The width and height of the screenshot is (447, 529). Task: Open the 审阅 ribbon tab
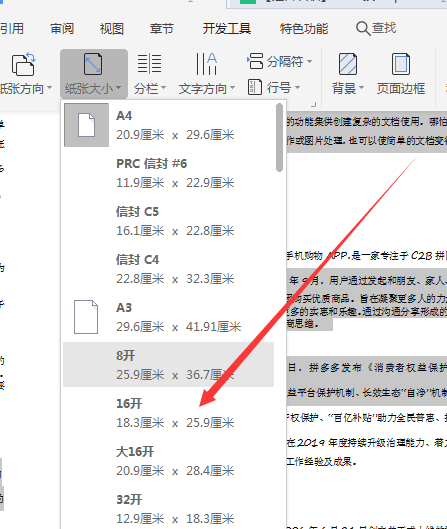(62, 29)
